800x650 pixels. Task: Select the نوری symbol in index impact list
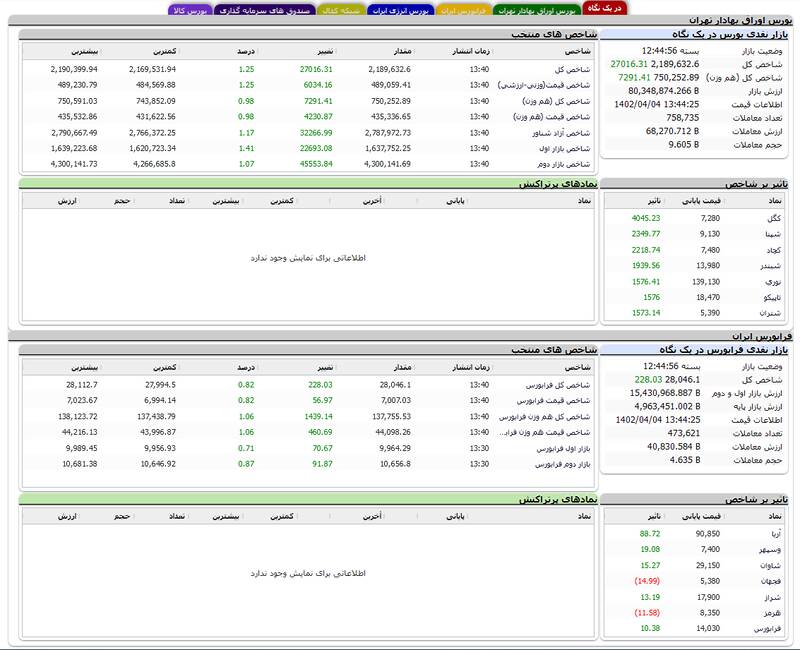coord(773,282)
